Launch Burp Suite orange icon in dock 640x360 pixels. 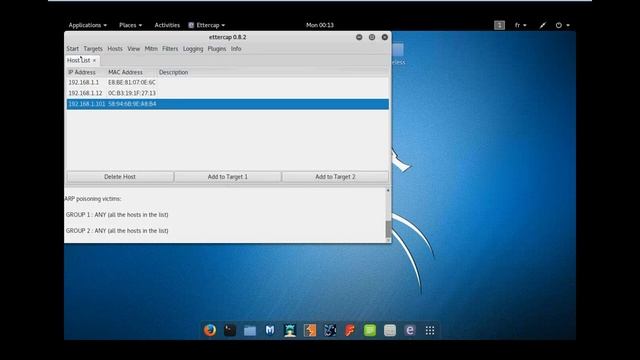point(310,330)
